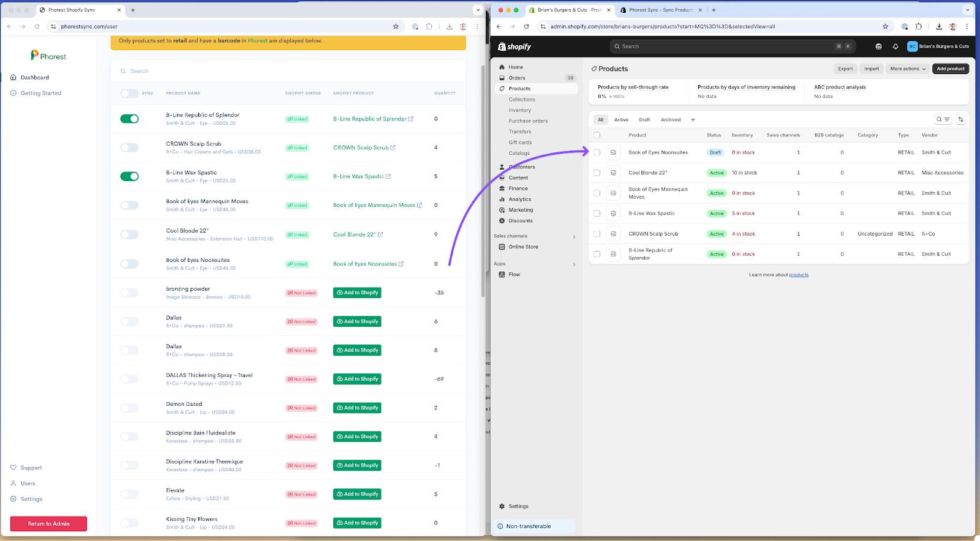The width and height of the screenshot is (980, 541).
Task: Click the Shopify logo
Action: point(514,47)
